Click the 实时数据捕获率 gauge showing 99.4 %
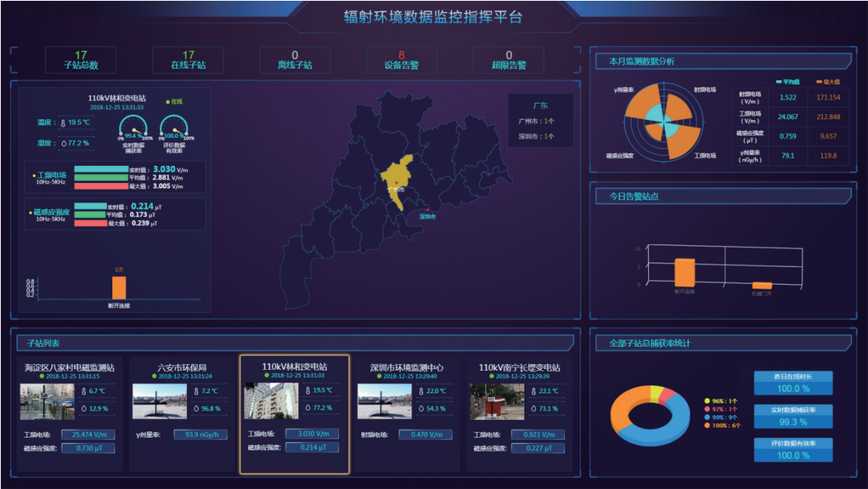868x489 pixels. pos(133,128)
